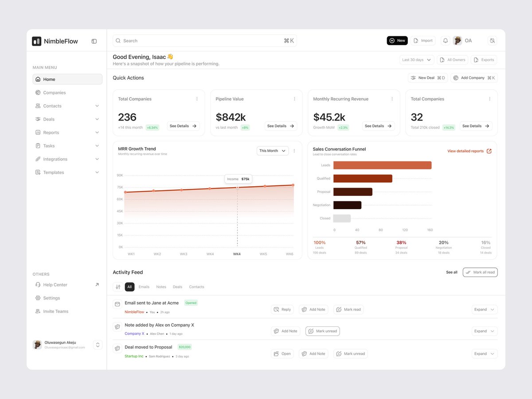This screenshot has width=532, height=399.
Task: See Details for the 236 companies card
Action: pyautogui.click(x=184, y=126)
